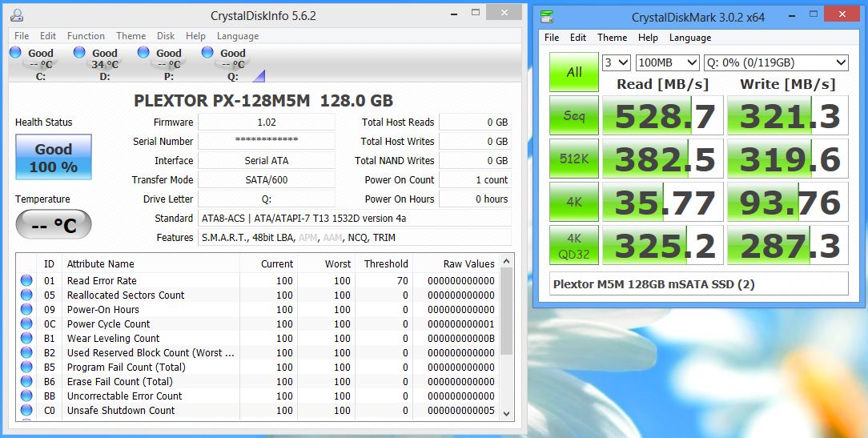This screenshot has width=868, height=438.
Task: Click the PLEXTOR PX-128M5M 128.0 GB heading
Action: coord(263,101)
